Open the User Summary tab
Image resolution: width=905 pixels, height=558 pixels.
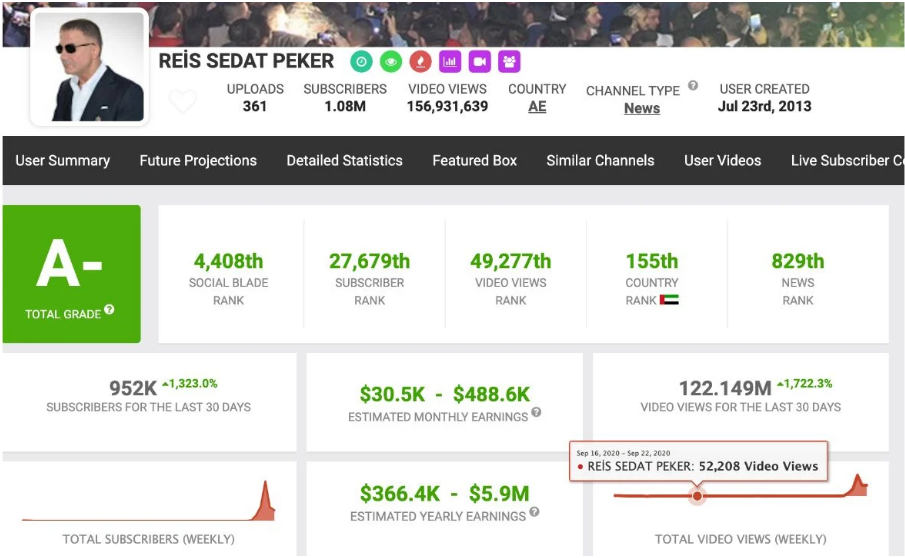pos(62,160)
